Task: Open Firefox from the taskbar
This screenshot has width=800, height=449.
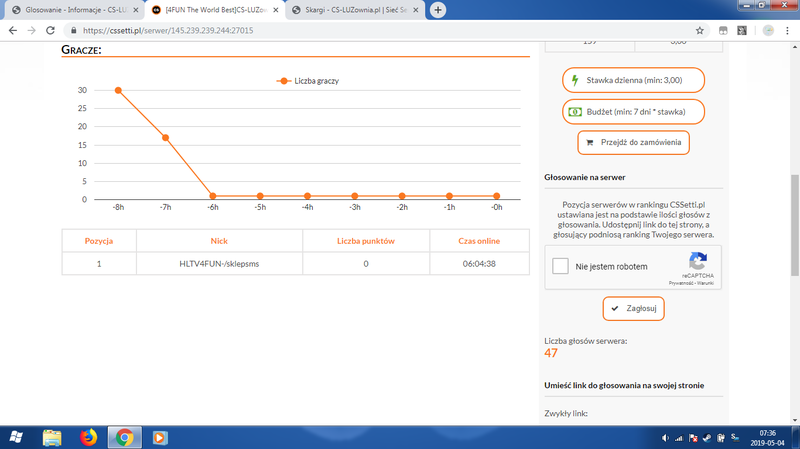Action: [87, 437]
